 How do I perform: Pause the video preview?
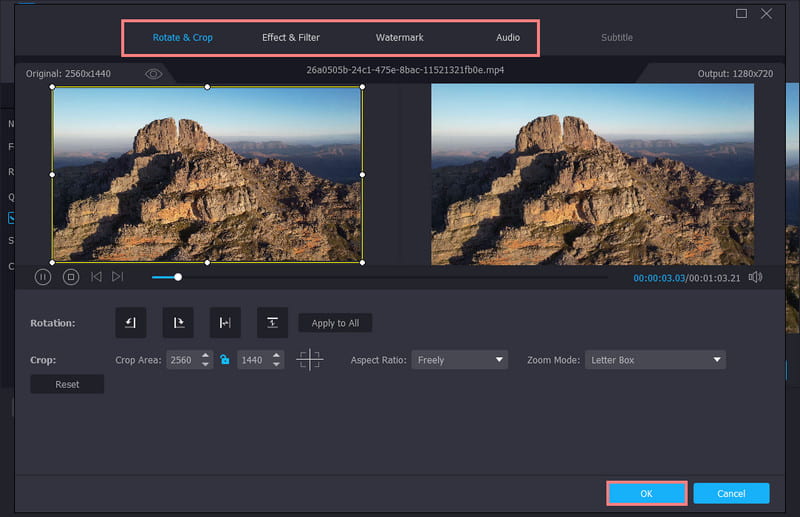[x=43, y=277]
